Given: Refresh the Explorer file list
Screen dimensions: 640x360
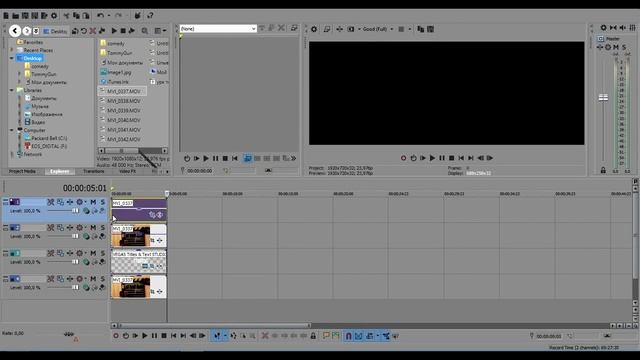Looking at the screenshot, I should point(84,31).
